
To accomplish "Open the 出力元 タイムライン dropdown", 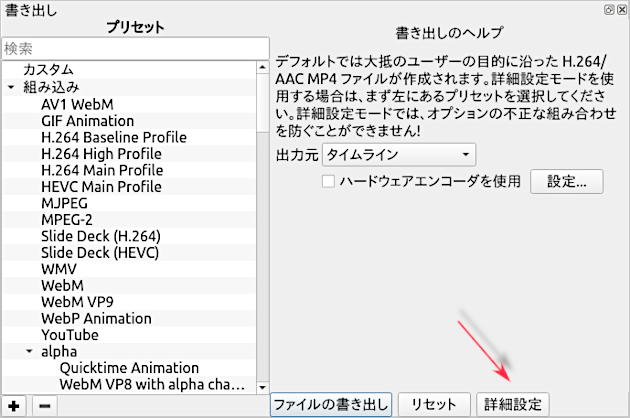I will tap(399, 155).
